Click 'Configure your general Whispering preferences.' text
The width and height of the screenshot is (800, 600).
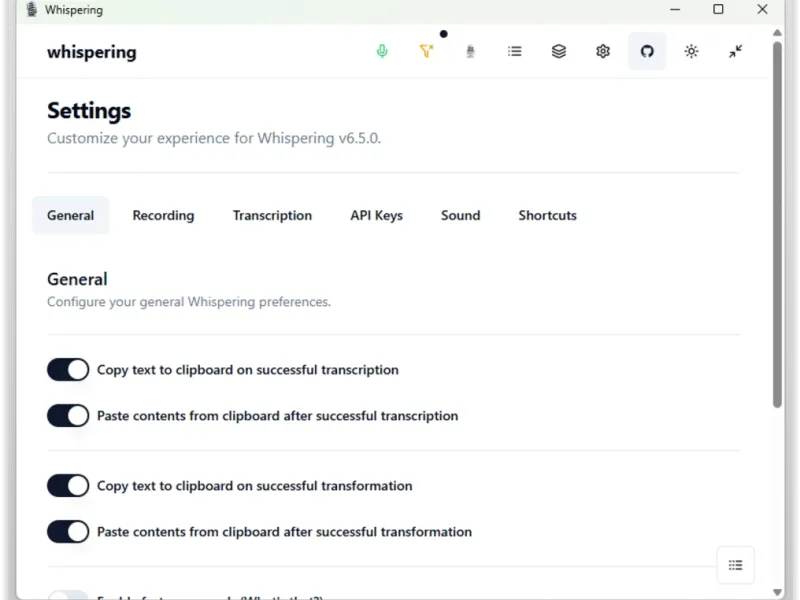coord(189,302)
